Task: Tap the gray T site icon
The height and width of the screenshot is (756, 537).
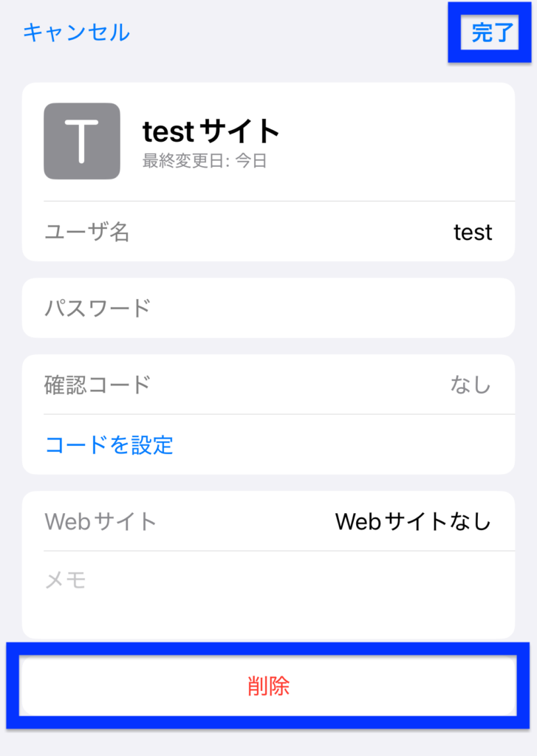Action: pyautogui.click(x=82, y=141)
